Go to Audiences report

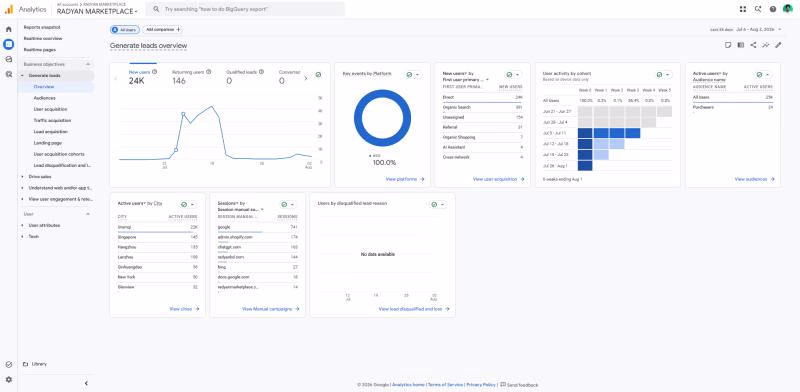click(x=44, y=98)
